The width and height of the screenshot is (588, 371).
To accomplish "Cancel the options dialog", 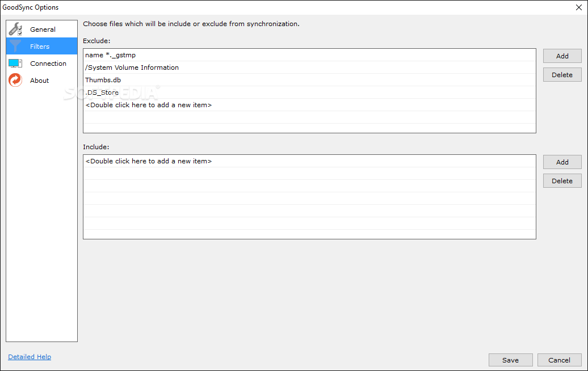I will pos(559,360).
